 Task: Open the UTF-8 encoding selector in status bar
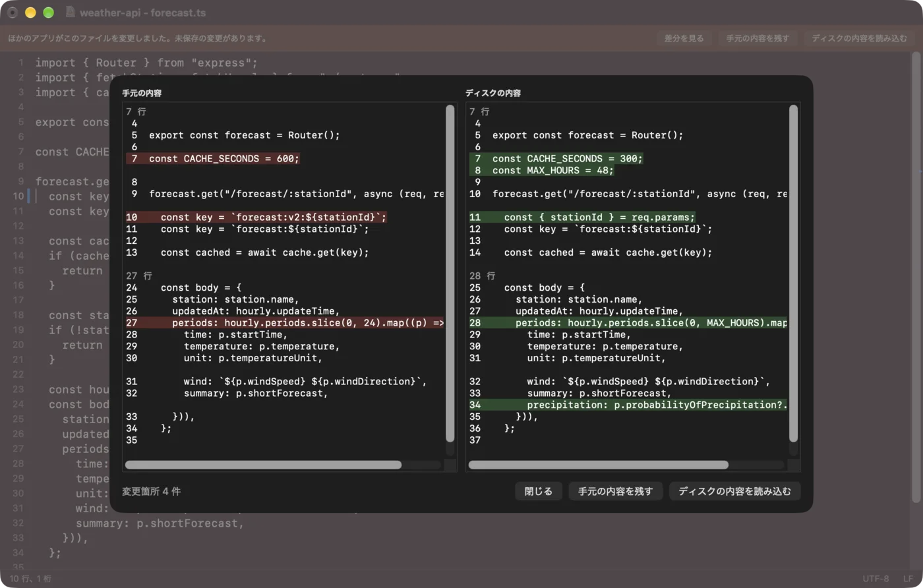coord(876,578)
